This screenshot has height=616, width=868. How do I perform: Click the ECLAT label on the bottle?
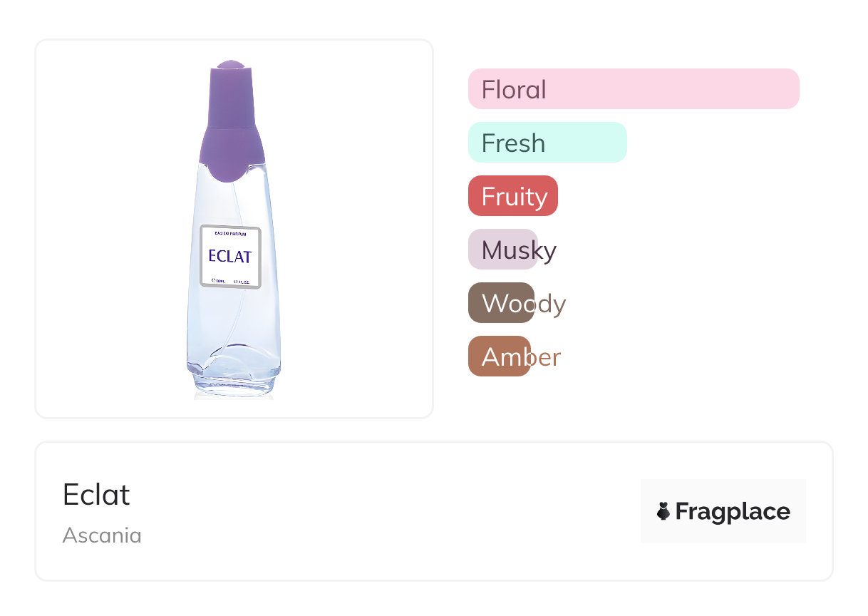(x=230, y=257)
